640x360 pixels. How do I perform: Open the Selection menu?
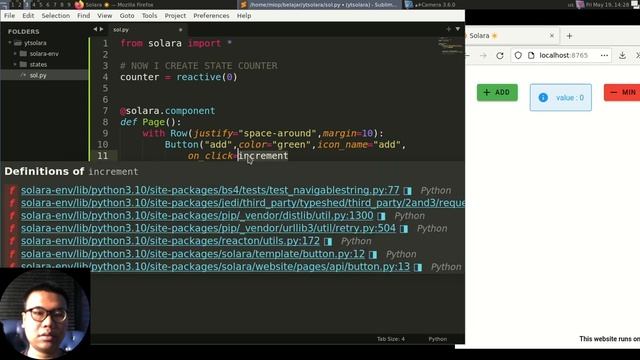tap(56, 16)
